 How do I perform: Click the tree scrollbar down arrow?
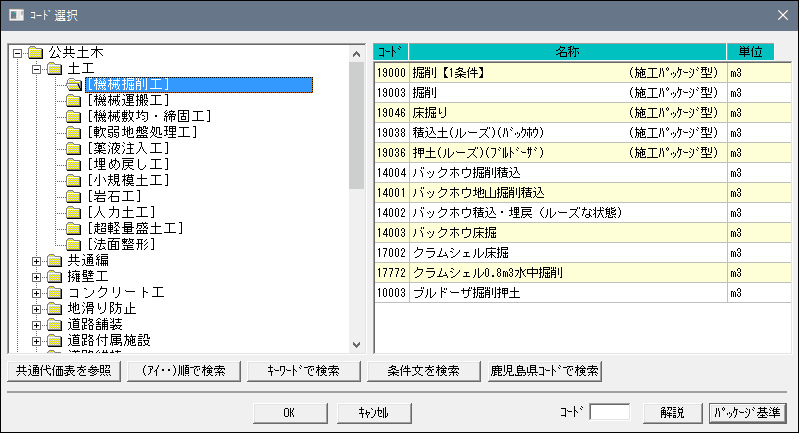(356, 345)
